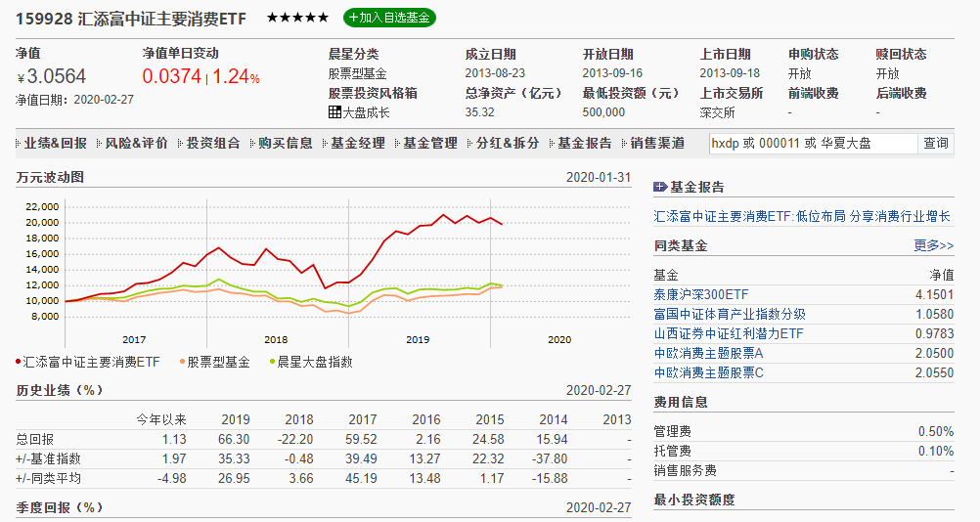Open the 基金管理 tab

430,143
